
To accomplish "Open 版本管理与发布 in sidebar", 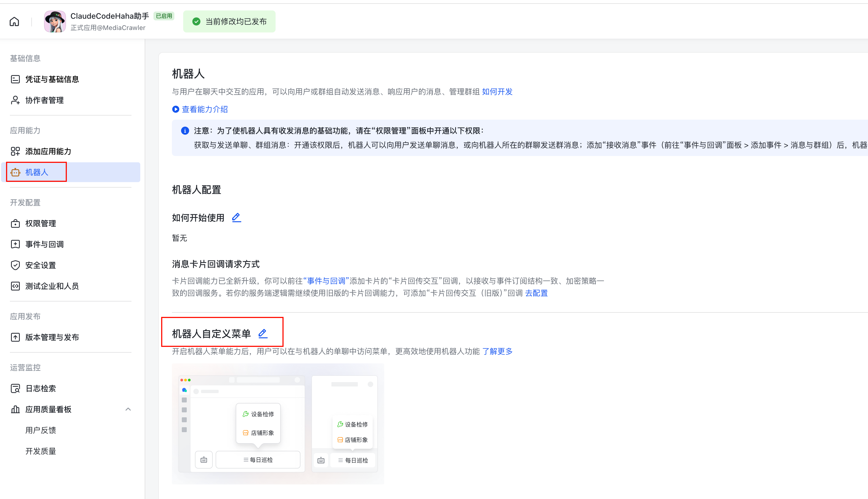I will tap(52, 337).
